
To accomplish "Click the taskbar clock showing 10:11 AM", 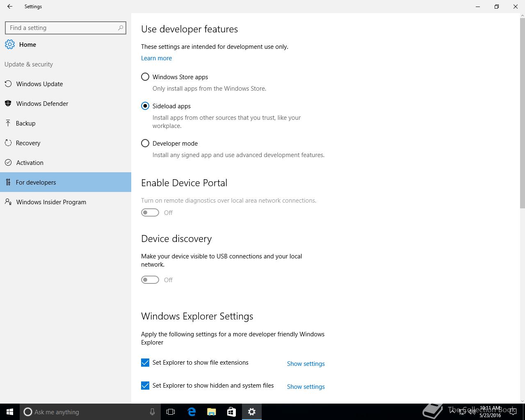I will (x=490, y=412).
